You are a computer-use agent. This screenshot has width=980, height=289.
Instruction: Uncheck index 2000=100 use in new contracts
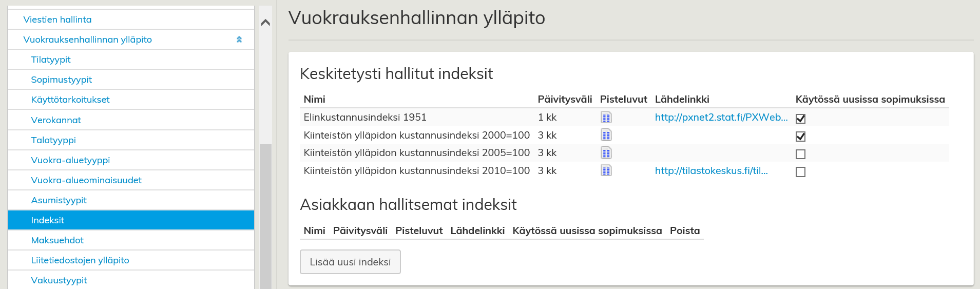(x=800, y=137)
